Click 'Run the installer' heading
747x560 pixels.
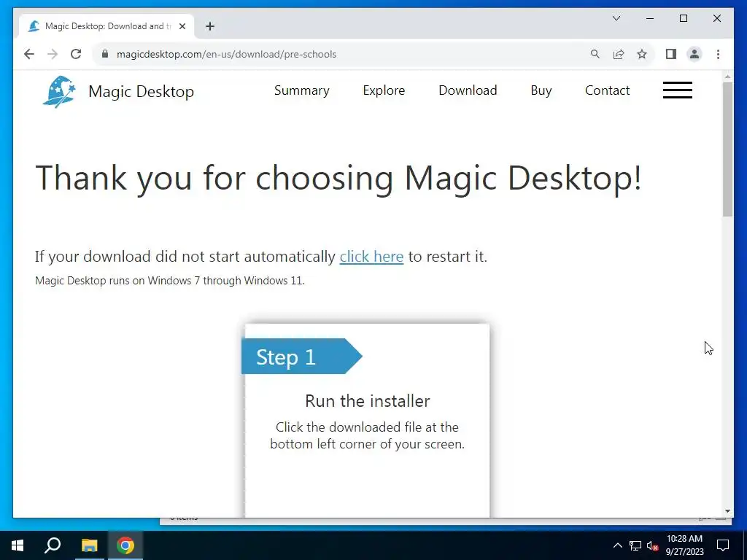pos(368,401)
